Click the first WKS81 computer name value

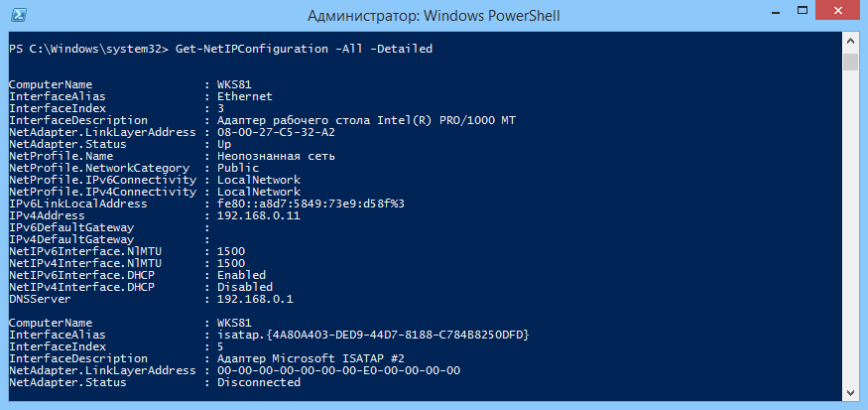tap(234, 84)
